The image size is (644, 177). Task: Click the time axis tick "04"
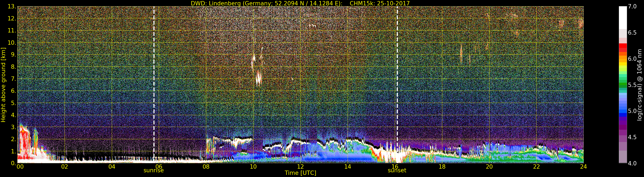point(112,167)
